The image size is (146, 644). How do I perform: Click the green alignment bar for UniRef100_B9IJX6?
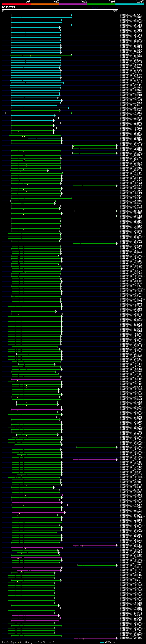click(x=95, y=243)
